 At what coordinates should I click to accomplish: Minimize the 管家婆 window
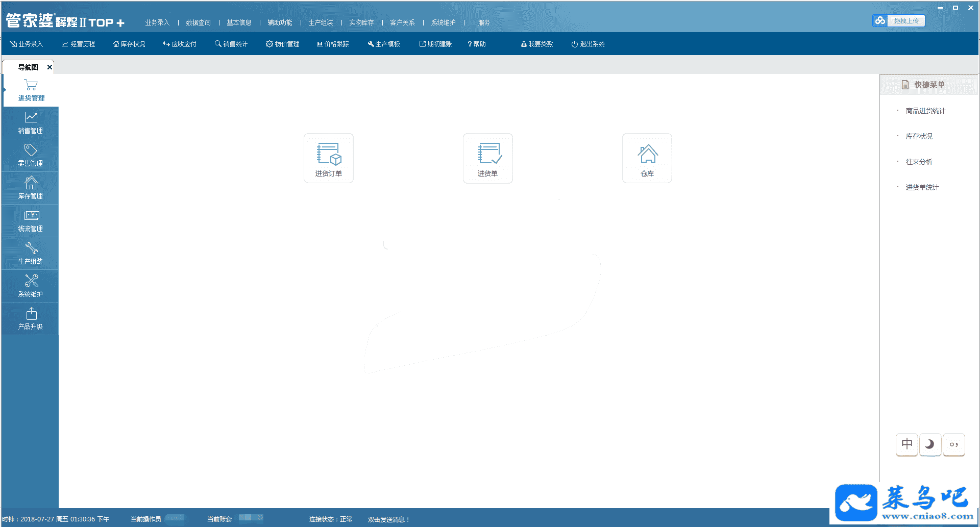point(940,8)
